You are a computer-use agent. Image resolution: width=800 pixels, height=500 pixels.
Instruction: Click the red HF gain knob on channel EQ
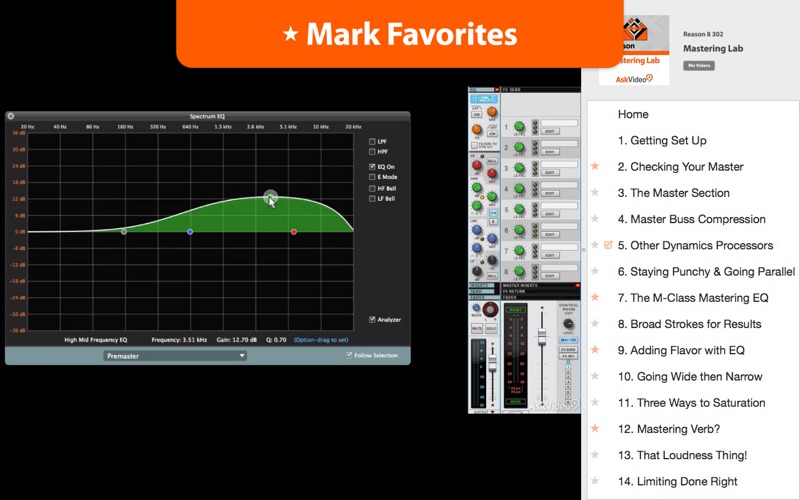(477, 165)
